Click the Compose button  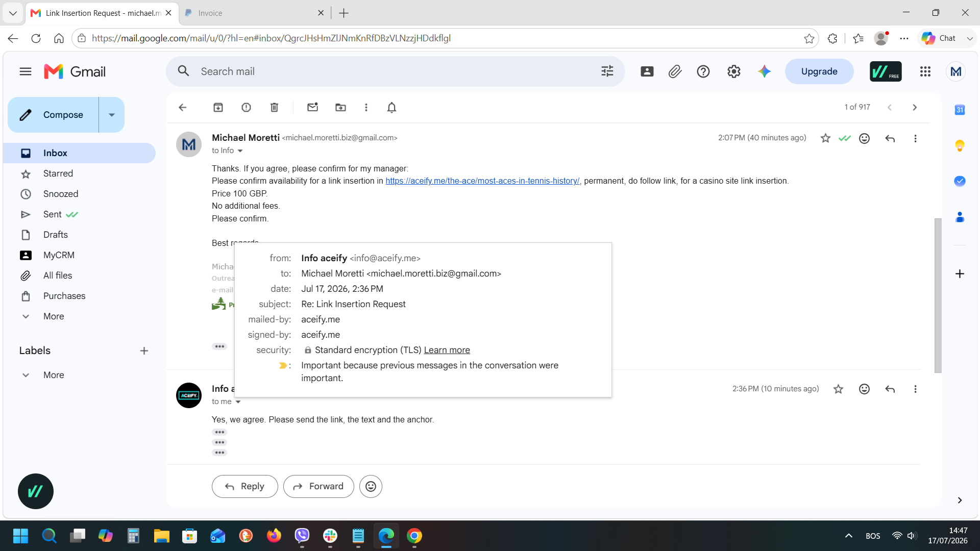click(54, 115)
